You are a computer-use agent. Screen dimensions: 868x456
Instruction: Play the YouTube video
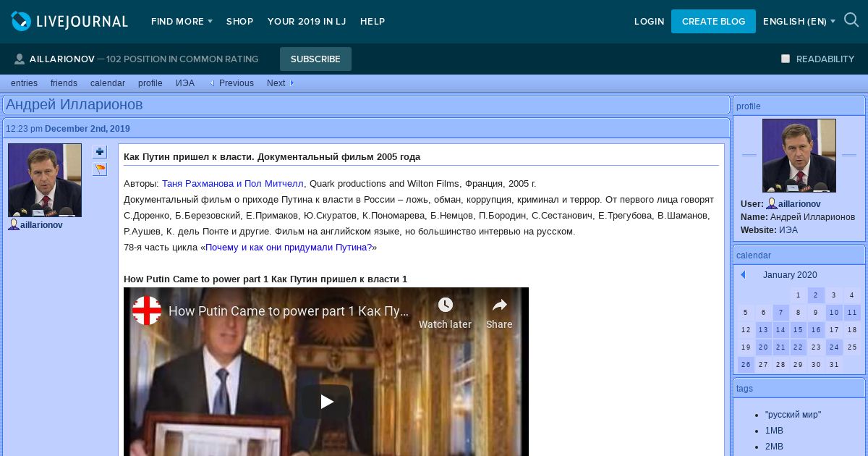[x=326, y=402]
